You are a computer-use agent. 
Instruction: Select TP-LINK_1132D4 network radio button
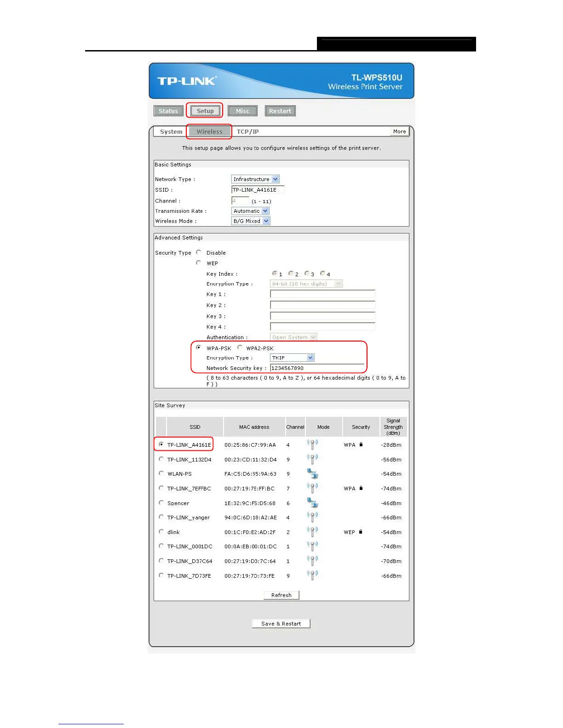point(161,459)
